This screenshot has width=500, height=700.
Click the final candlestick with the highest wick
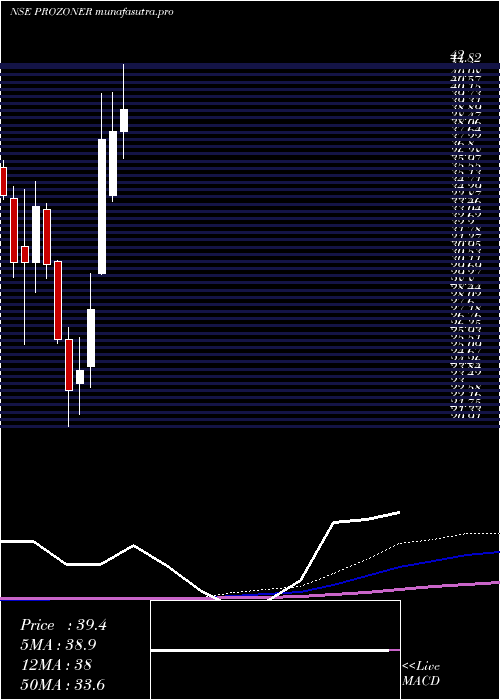pos(124,120)
